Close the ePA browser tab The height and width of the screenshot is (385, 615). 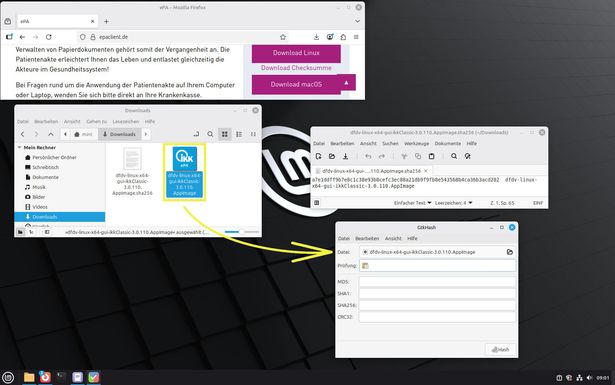coord(93,22)
